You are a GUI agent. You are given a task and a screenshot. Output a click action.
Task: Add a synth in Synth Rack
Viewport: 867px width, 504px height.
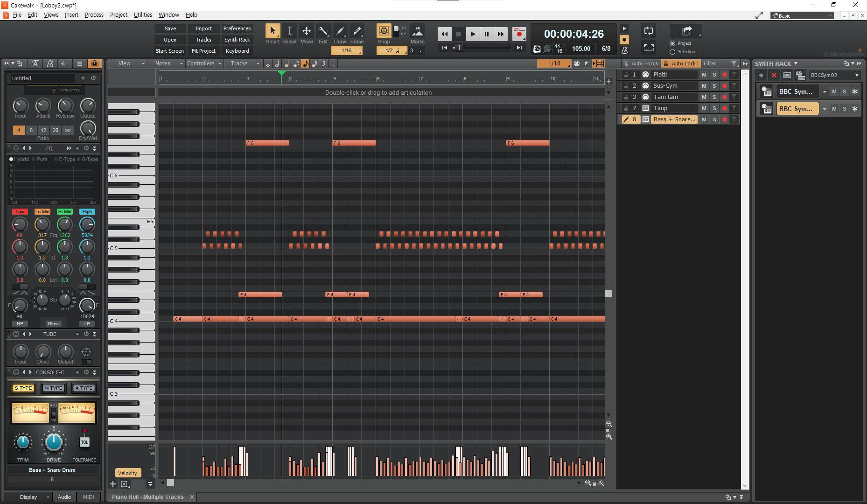pyautogui.click(x=761, y=75)
